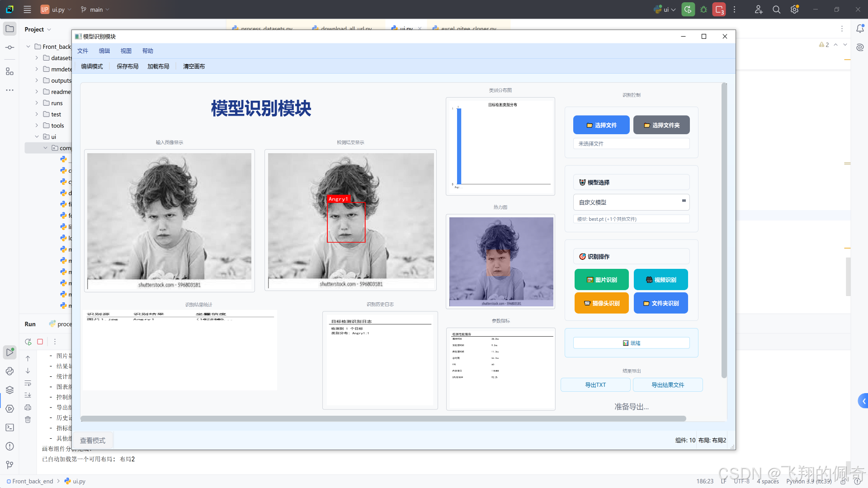
Task: Open the Python Console tool window icon
Action: pos(9,371)
